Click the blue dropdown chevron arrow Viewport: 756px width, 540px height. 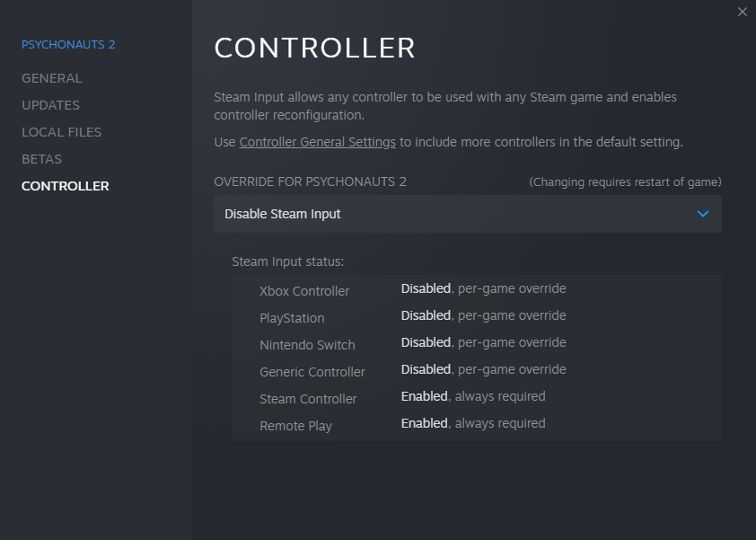pyautogui.click(x=703, y=214)
